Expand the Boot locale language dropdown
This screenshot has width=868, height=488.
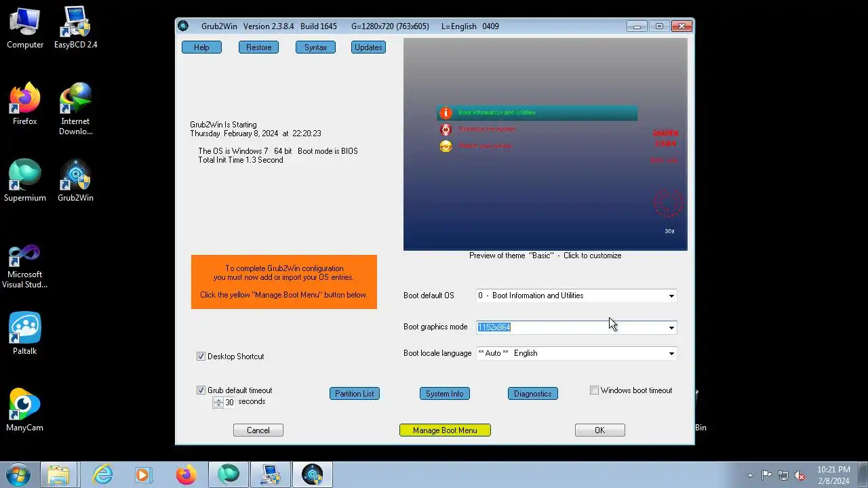point(671,353)
